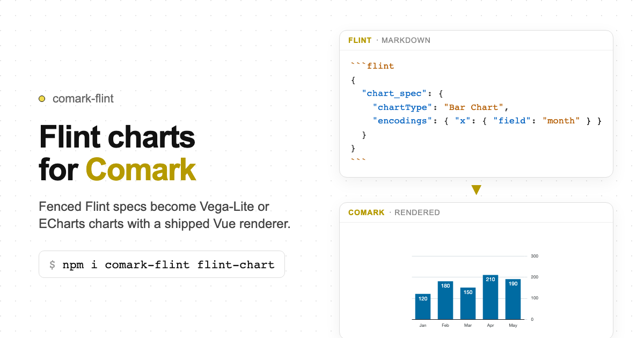
Task: Click the Jan x-axis label
Action: coord(423,326)
